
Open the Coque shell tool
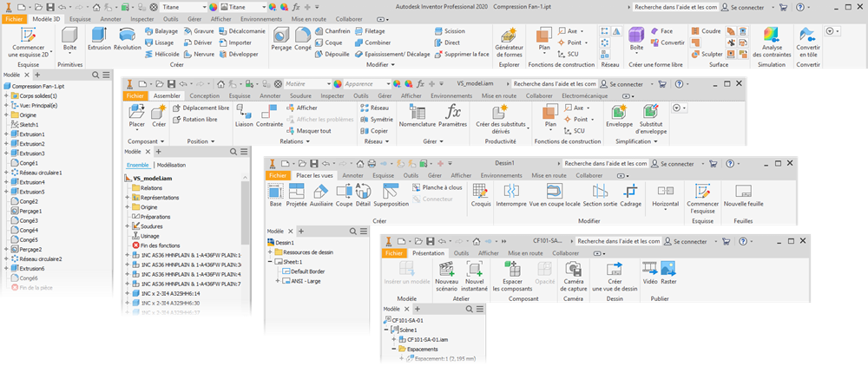pos(328,42)
